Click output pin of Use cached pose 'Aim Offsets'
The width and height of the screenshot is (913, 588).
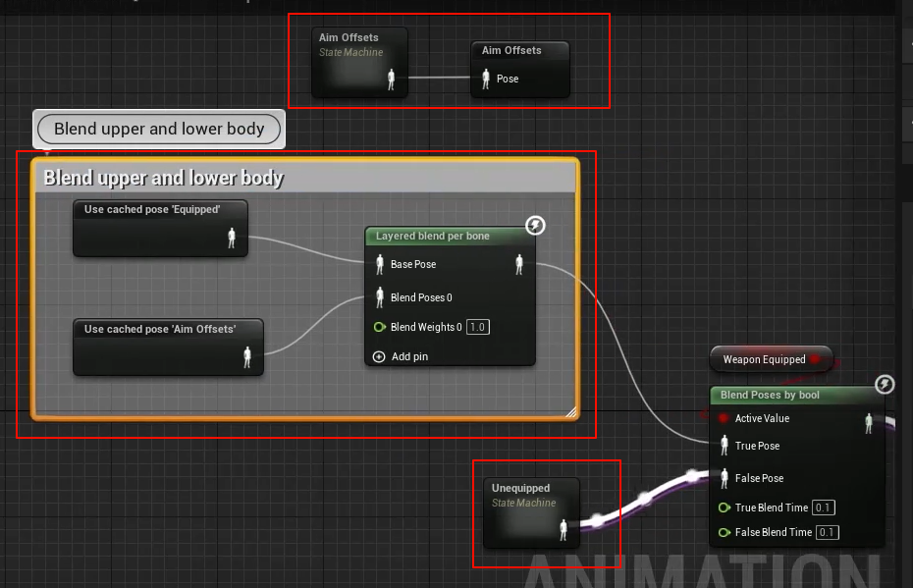247,357
